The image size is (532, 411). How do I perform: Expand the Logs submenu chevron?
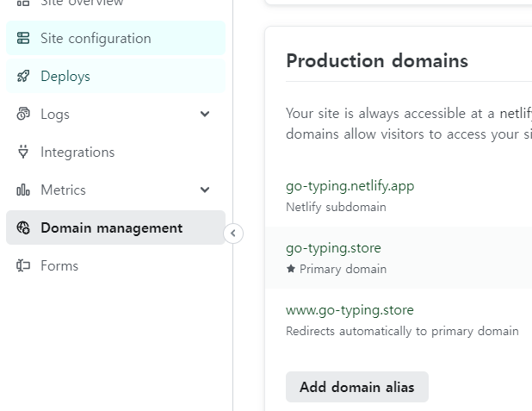205,115
